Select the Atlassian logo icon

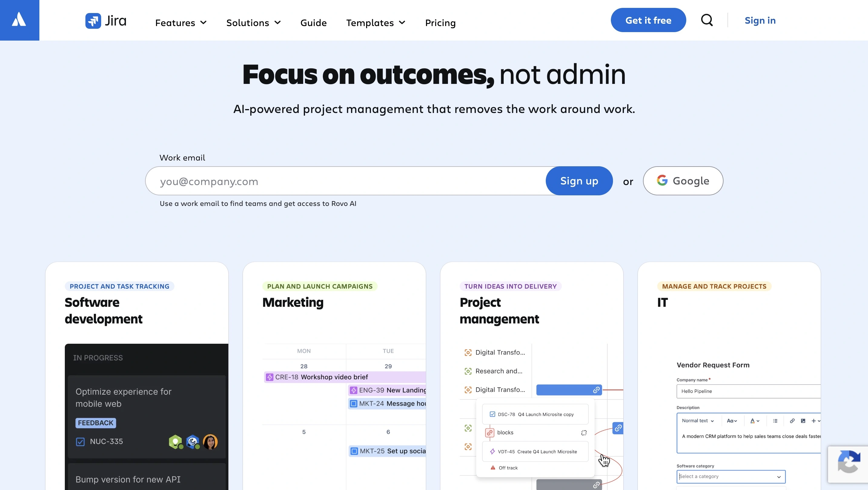[x=19, y=20]
